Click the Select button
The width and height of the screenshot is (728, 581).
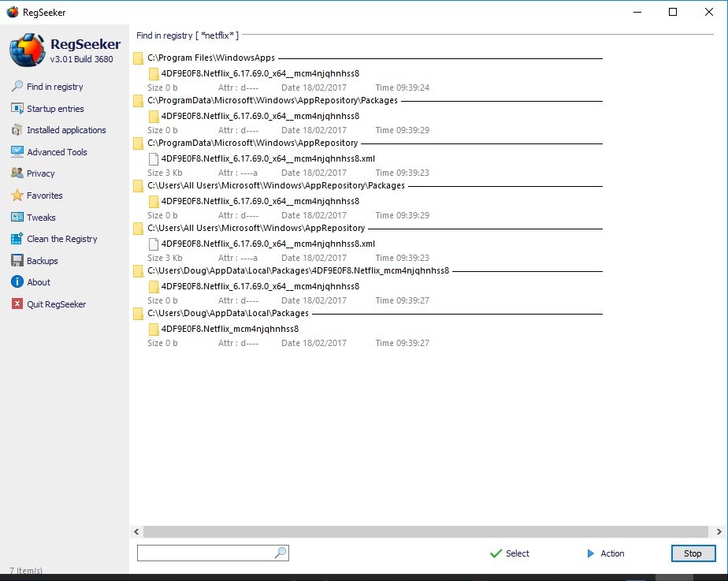(509, 553)
